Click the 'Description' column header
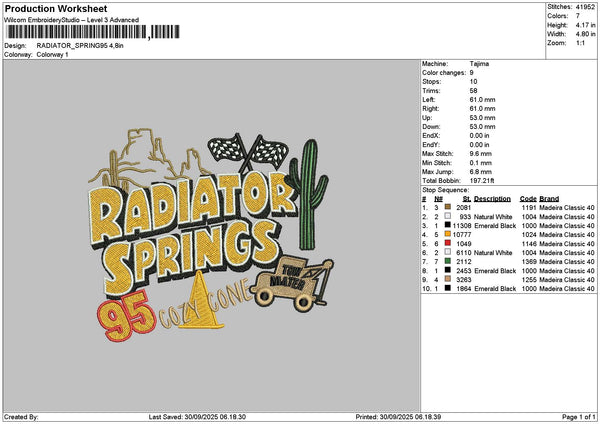This screenshot has width=600, height=424. (492, 199)
